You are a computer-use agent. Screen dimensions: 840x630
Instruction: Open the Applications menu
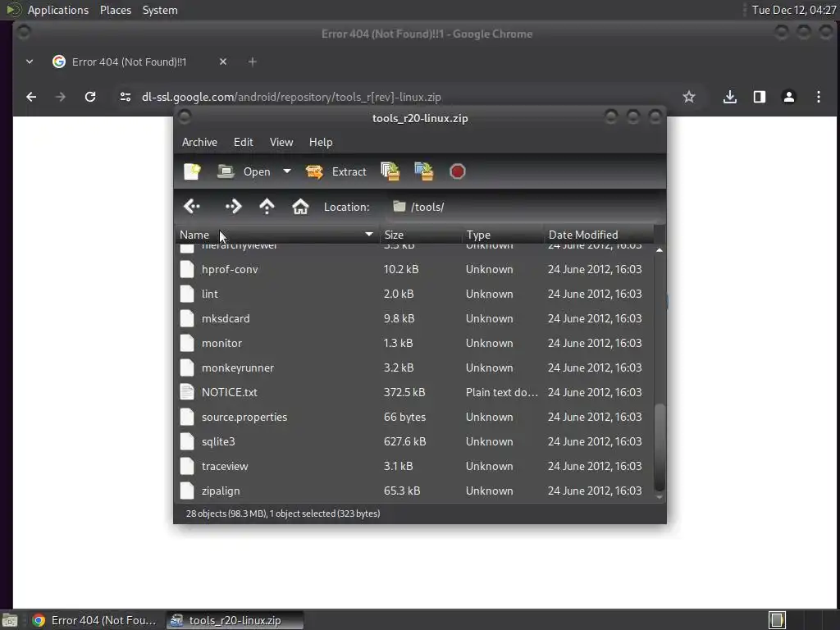58,10
